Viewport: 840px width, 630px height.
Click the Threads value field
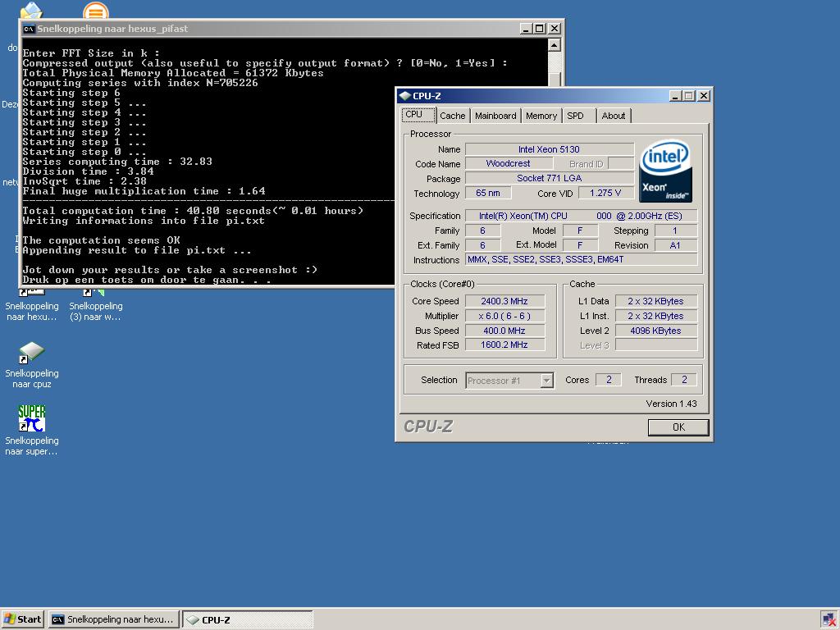point(683,380)
